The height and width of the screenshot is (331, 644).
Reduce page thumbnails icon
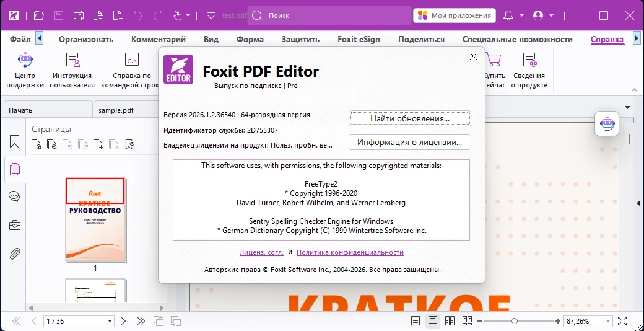52,144
